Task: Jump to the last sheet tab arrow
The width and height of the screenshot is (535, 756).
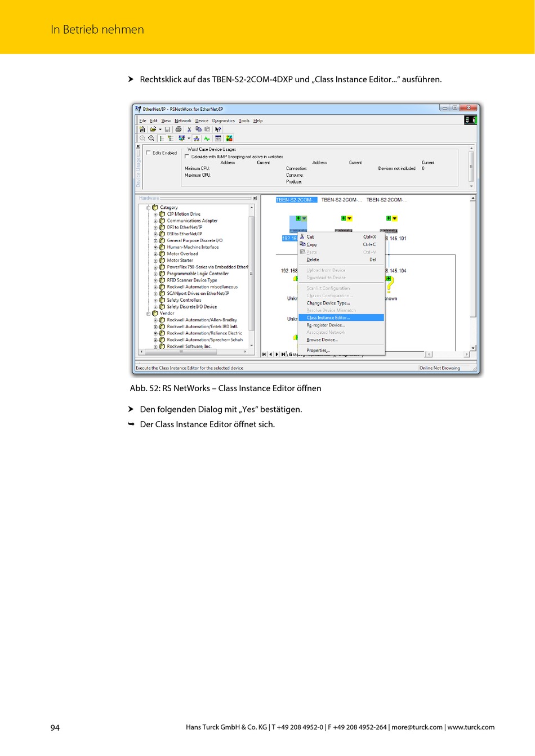Action: pos(283,354)
